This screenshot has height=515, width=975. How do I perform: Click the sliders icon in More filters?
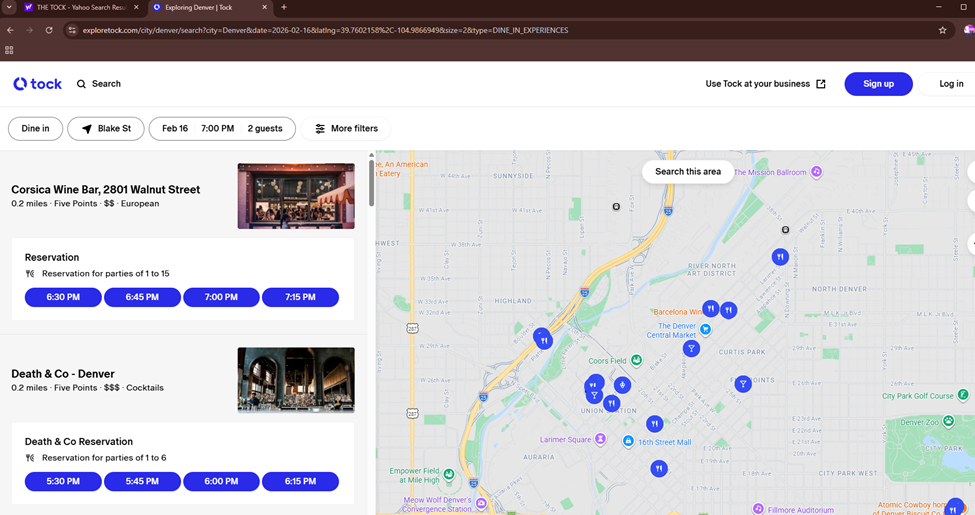[320, 129]
